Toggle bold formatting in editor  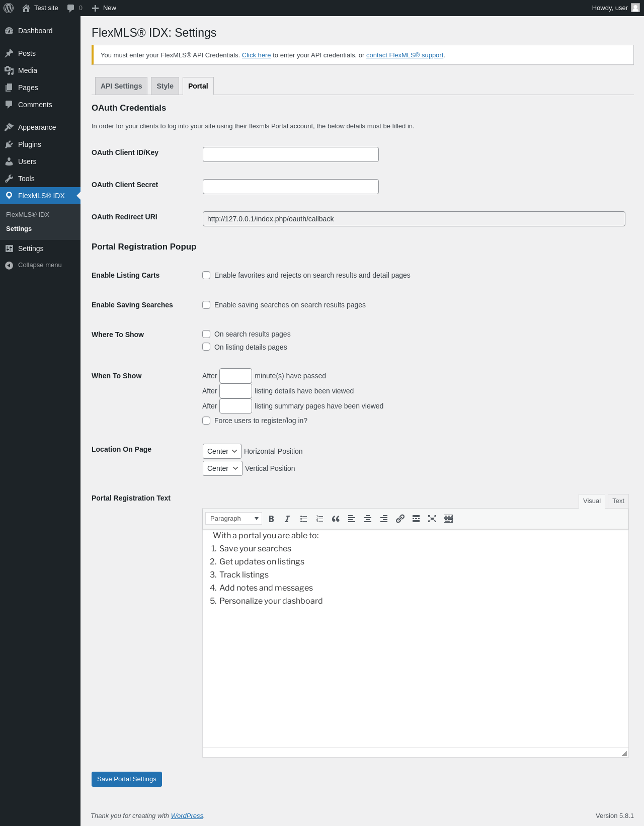pos(271,519)
